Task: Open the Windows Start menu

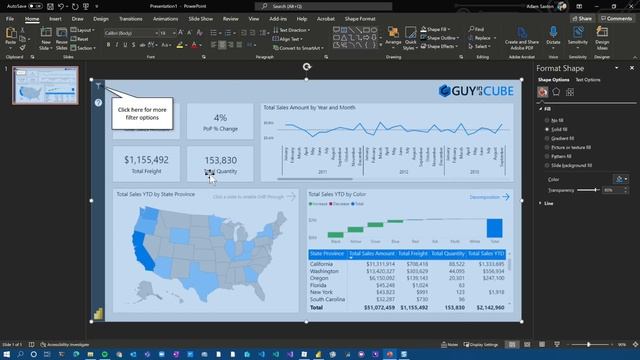Action: (x=7, y=354)
